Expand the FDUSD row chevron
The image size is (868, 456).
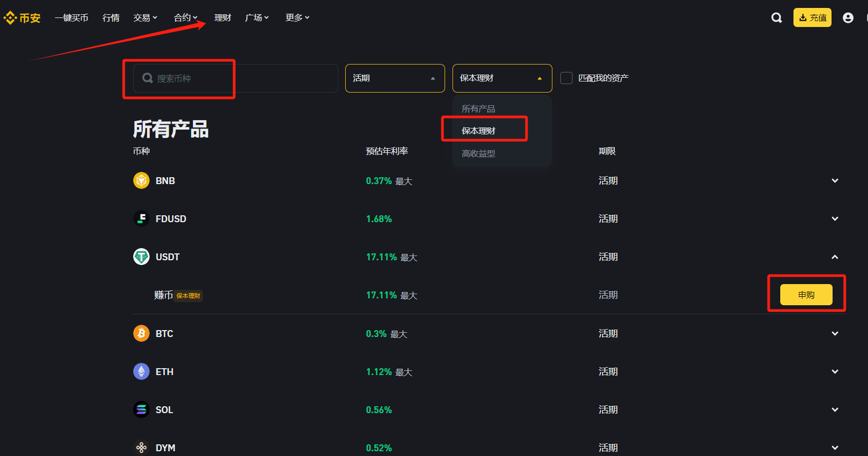click(835, 218)
